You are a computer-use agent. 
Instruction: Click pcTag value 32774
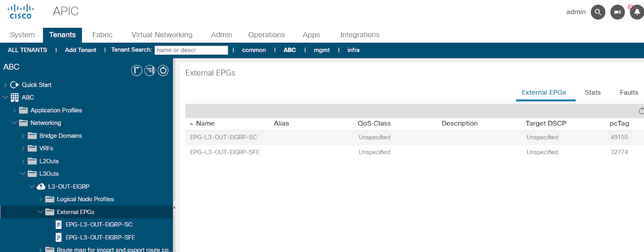[619, 152]
